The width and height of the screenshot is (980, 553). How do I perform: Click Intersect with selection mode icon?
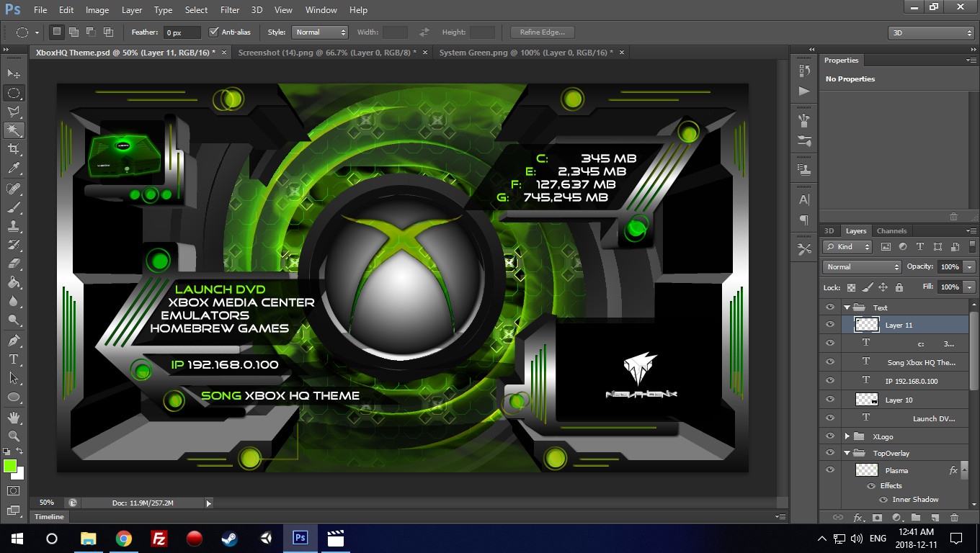(x=108, y=32)
